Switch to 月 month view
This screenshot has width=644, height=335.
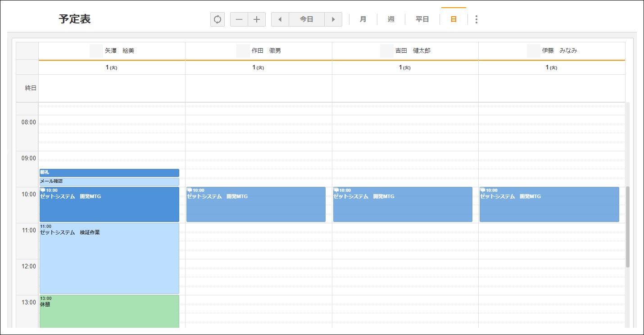[x=363, y=19]
